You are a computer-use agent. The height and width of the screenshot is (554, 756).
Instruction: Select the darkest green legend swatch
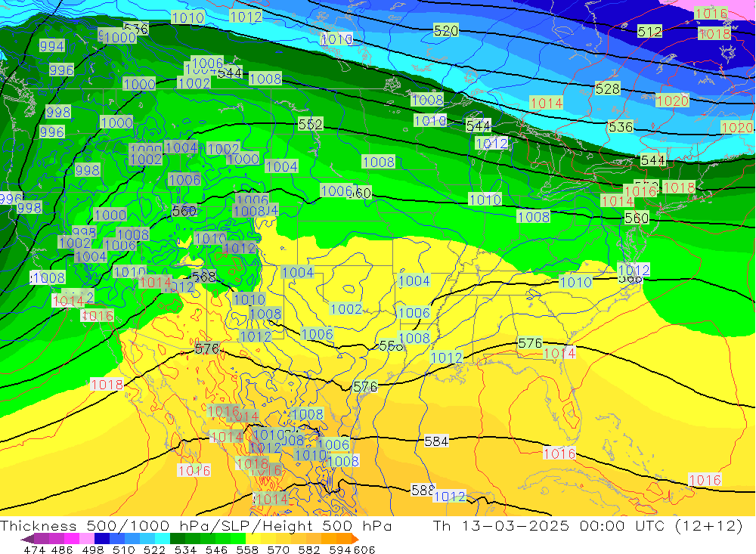tap(177, 539)
